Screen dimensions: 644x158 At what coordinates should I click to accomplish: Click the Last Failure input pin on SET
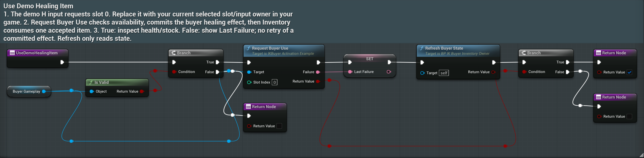click(x=350, y=72)
